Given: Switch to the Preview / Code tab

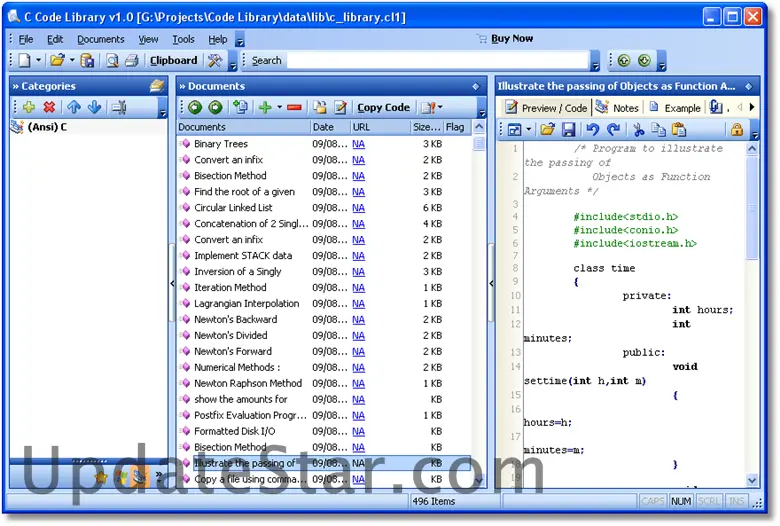Looking at the screenshot, I should [546, 107].
